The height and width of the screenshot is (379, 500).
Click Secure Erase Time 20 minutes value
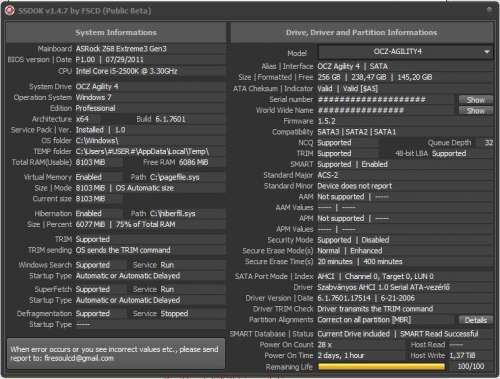(x=335, y=262)
